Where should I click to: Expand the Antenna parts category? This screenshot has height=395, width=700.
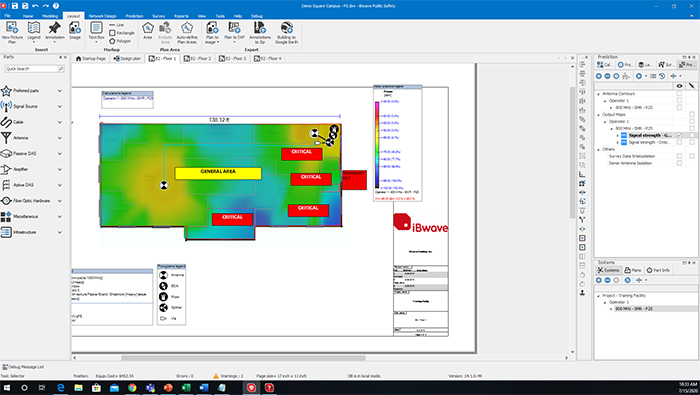pos(60,138)
